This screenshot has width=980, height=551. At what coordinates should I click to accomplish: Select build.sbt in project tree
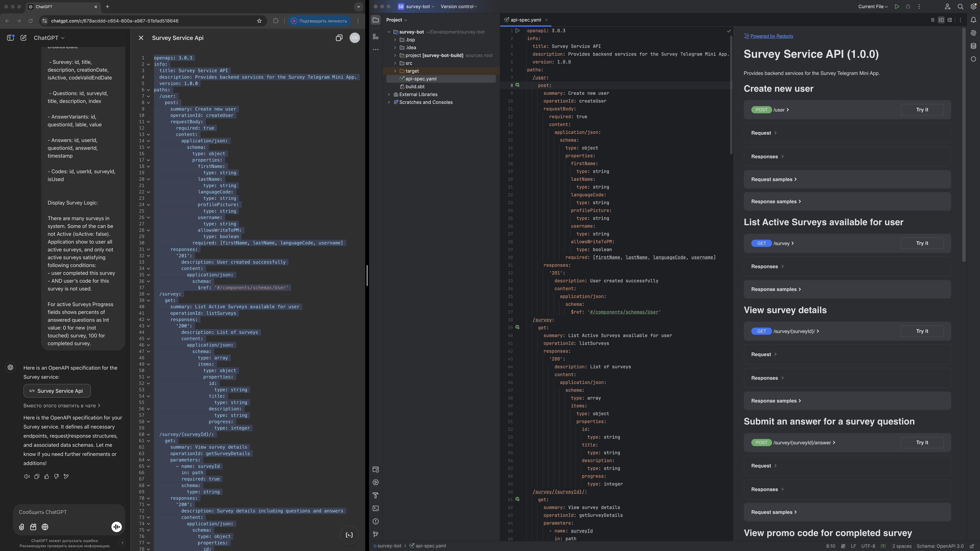(x=415, y=87)
